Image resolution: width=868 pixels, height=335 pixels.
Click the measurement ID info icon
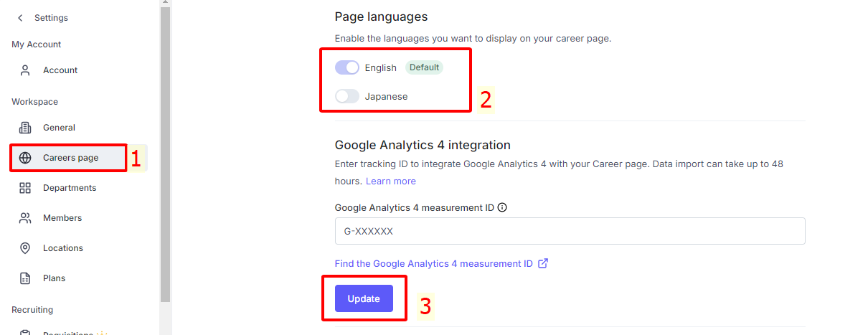[502, 208]
